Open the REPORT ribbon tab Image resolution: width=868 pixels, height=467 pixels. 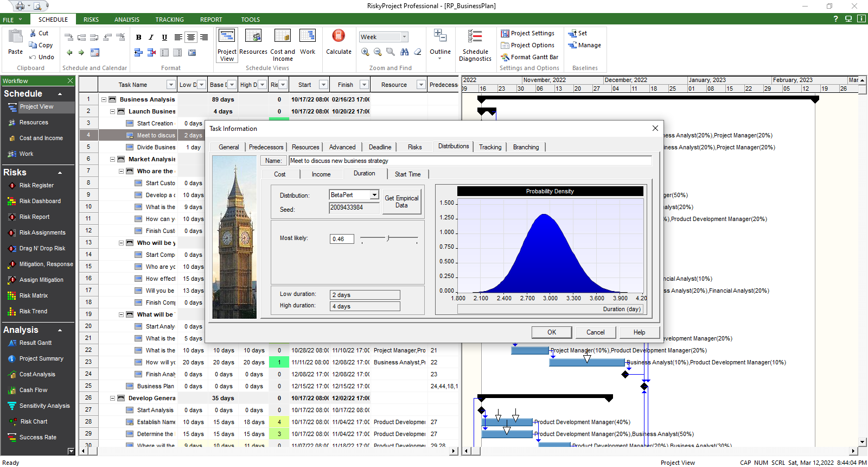coord(211,20)
